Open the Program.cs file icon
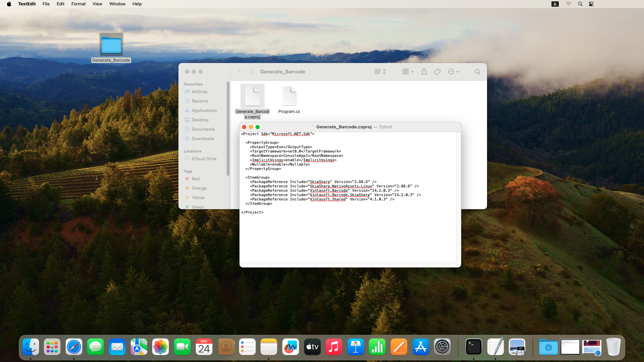The width and height of the screenshot is (644, 362). [289, 97]
